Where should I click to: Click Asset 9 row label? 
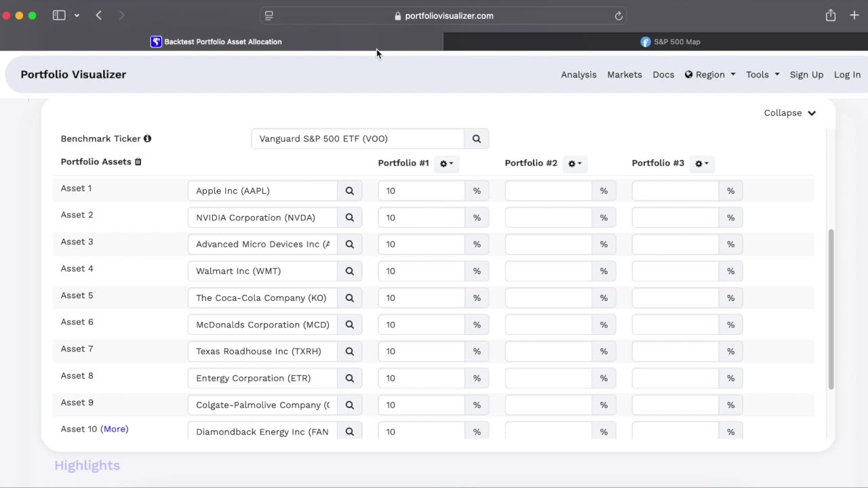click(77, 403)
